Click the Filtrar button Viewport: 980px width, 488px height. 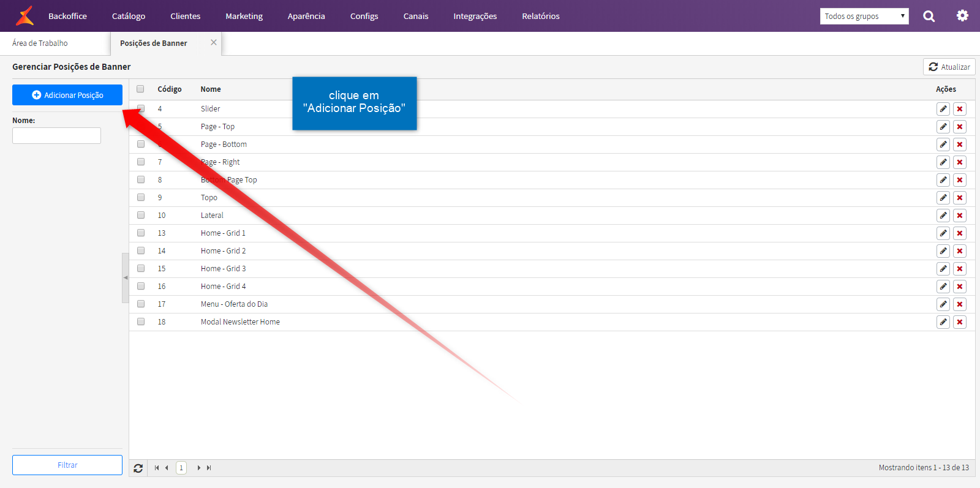pyautogui.click(x=67, y=465)
